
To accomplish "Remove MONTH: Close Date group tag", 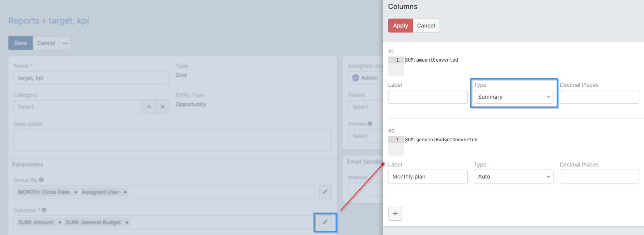I will click(76, 192).
